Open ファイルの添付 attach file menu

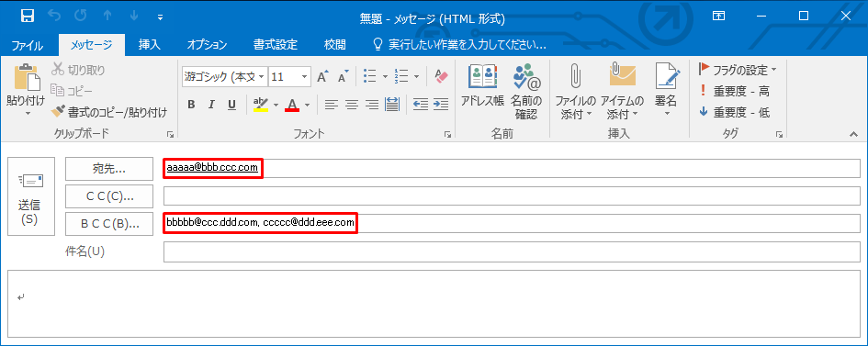[x=576, y=92]
